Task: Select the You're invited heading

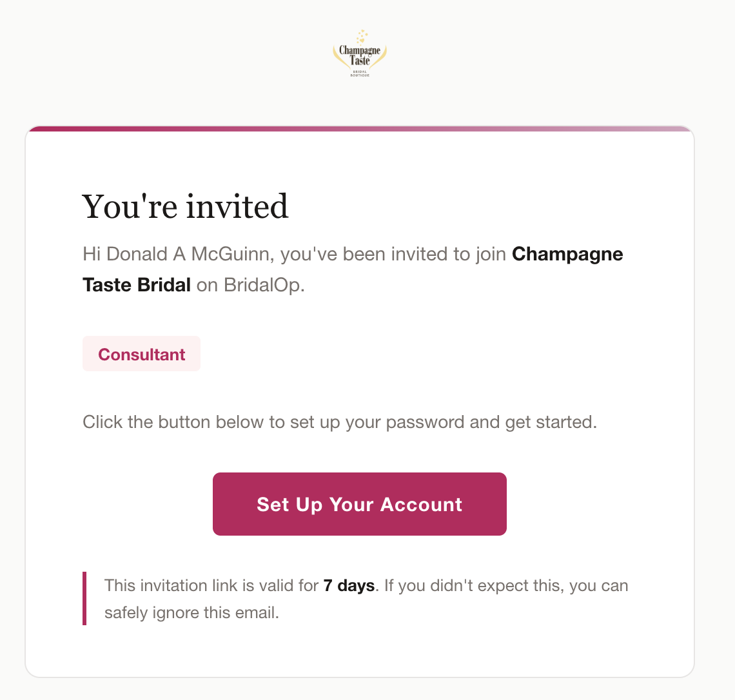Action: click(185, 206)
